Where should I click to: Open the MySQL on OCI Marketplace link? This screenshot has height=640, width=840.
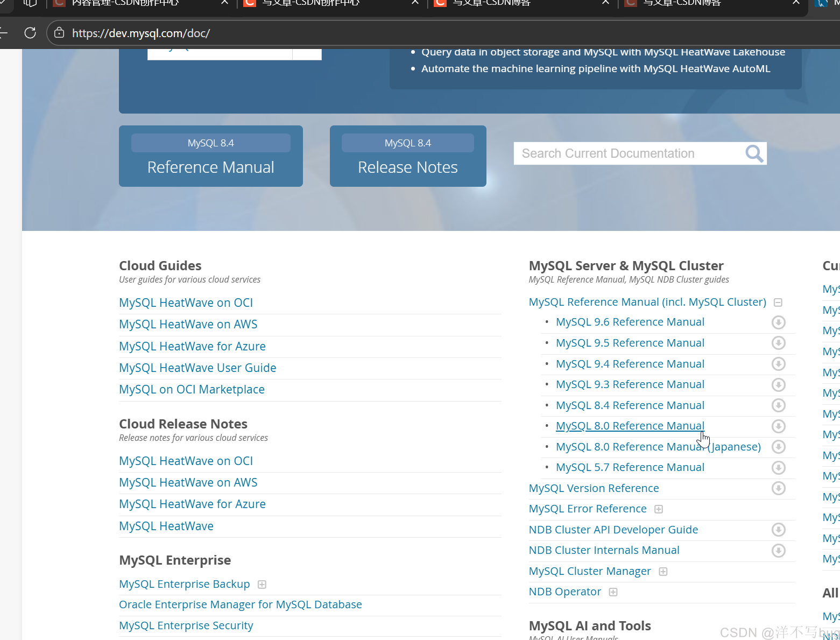click(x=192, y=390)
